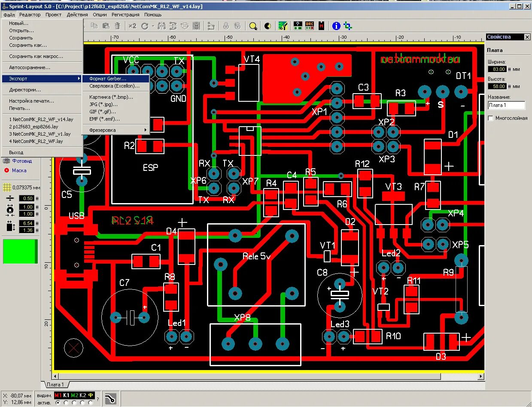Click the Ungroup lock toolbar icon

pyautogui.click(x=237, y=26)
